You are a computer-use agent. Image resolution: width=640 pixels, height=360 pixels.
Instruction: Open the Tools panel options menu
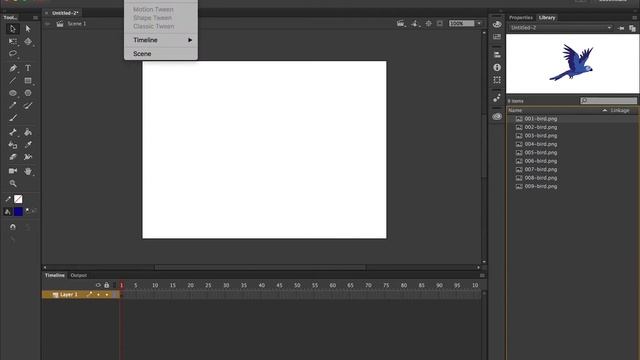tap(36, 18)
